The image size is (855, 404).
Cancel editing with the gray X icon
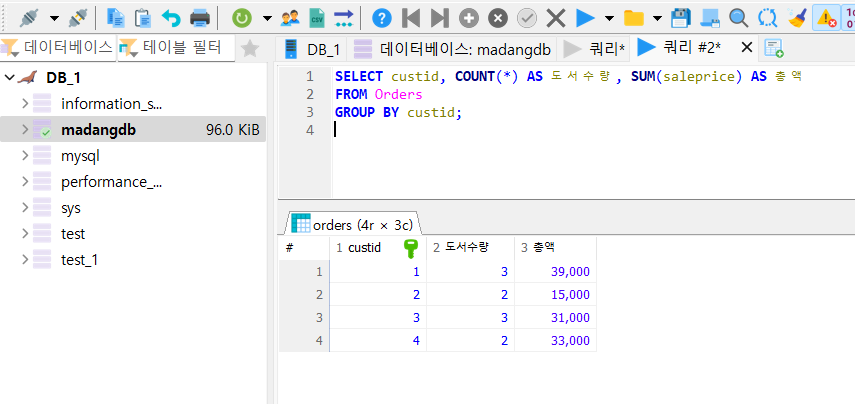tap(556, 19)
